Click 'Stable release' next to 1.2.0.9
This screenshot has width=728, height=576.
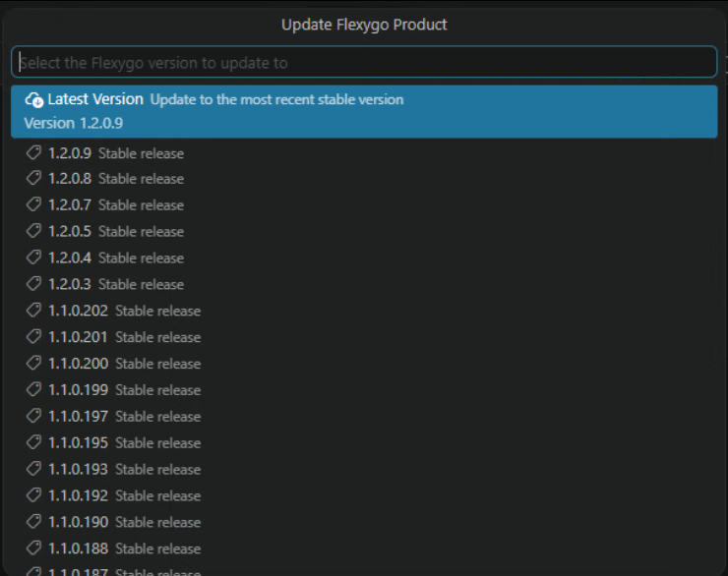pos(141,153)
